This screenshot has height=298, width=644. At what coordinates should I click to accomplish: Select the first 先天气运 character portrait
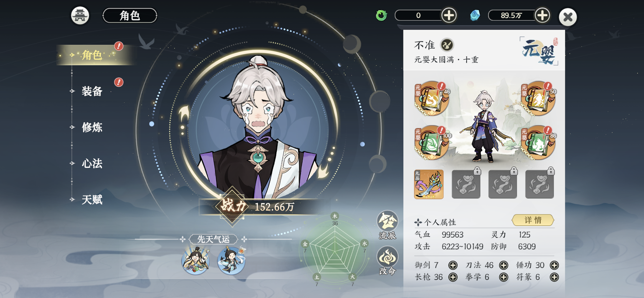[195, 261]
